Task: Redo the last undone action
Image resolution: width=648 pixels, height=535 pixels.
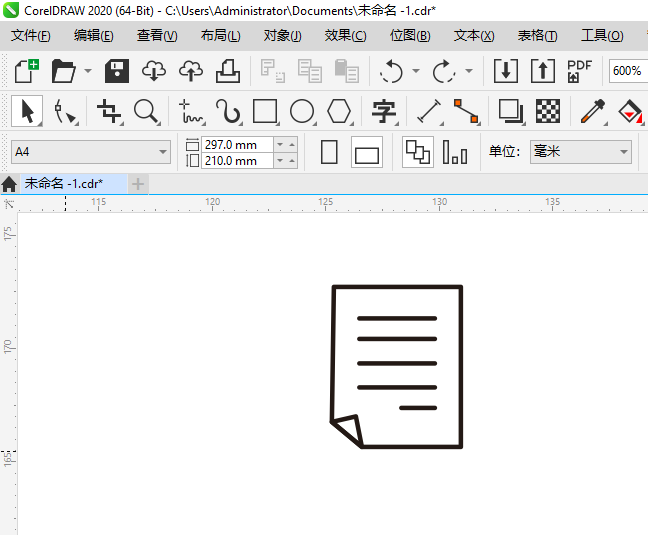Action: coord(444,71)
